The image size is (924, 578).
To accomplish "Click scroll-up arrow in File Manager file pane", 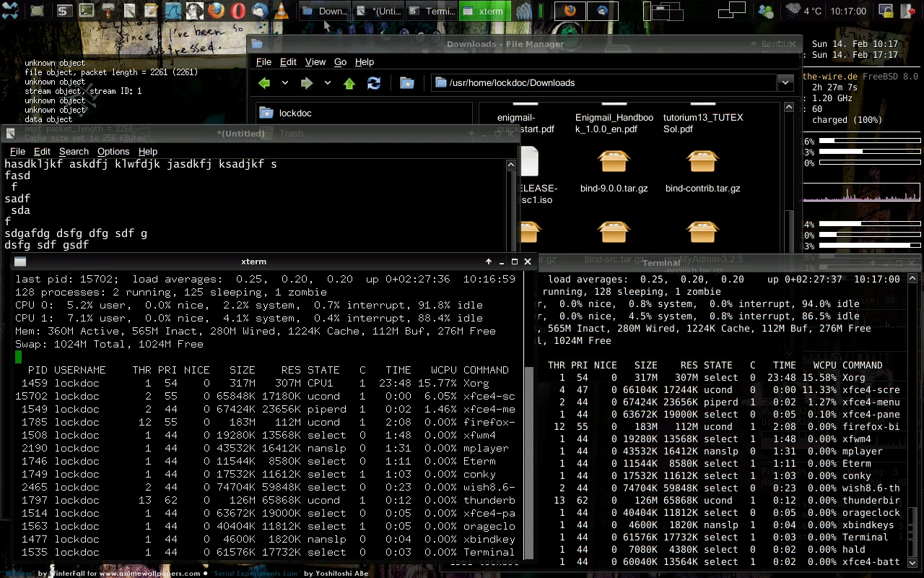I will pyautogui.click(x=788, y=108).
